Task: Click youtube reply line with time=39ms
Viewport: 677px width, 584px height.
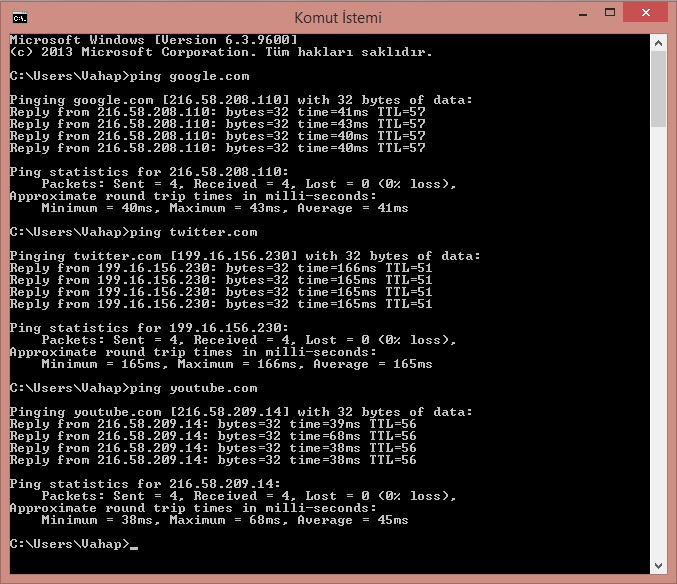Action: click(213, 424)
